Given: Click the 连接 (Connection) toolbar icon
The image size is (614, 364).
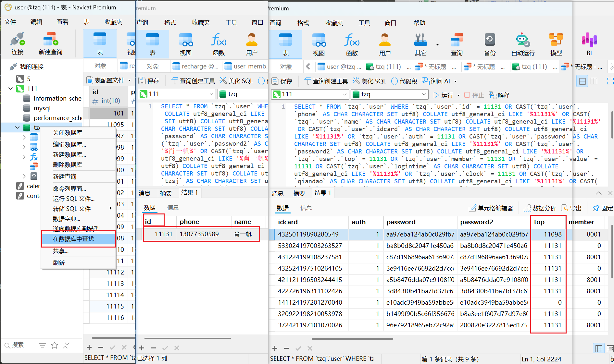Looking at the screenshot, I should pyautogui.click(x=18, y=43).
